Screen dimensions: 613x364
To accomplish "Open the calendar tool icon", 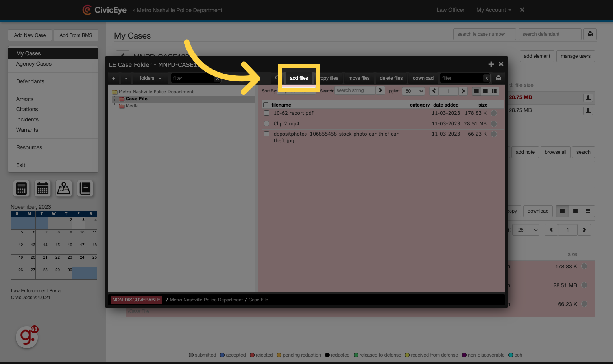I will tap(42, 189).
